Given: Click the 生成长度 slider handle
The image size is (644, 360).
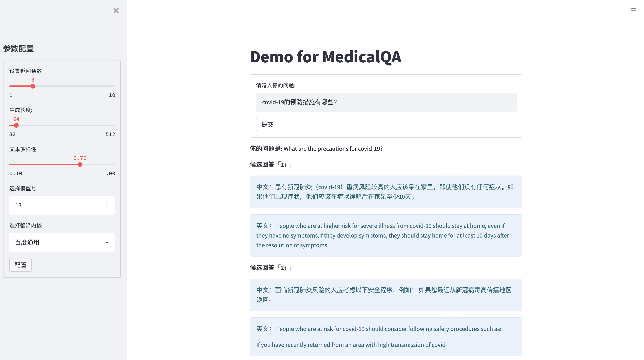Looking at the screenshot, I should [16, 125].
